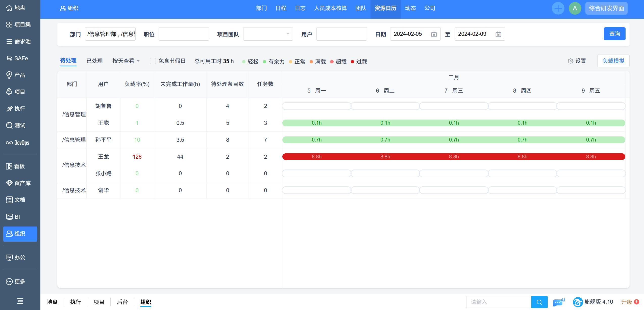Image resolution: width=644 pixels, height=310 pixels.
Task: Expand the 项目团队 dropdown
Action: tap(268, 34)
